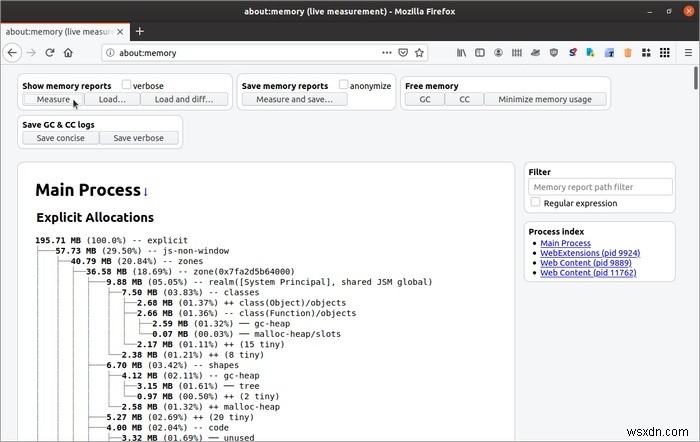Open a new tab with plus icon
Image resolution: width=700 pixels, height=442 pixels.
[x=139, y=31]
